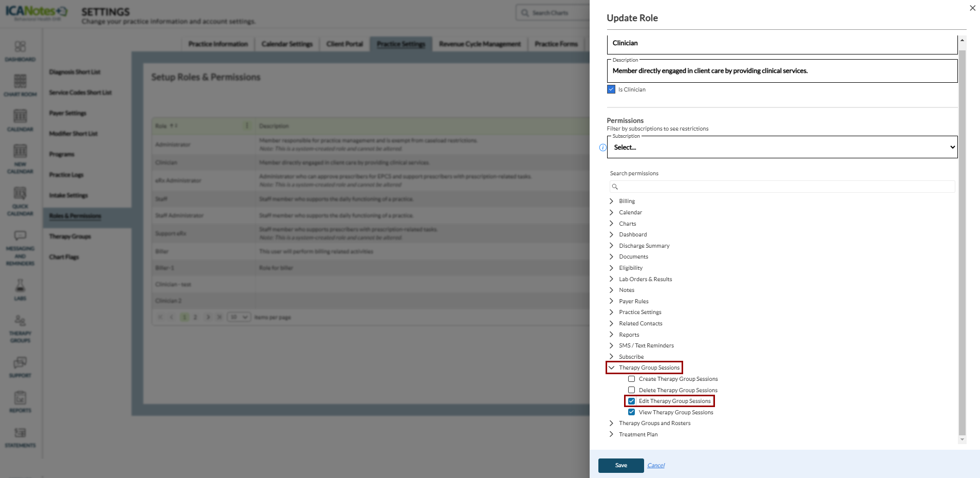The image size is (980, 478).
Task: Enable Create Therapy Group Sessions permission
Action: pos(632,379)
